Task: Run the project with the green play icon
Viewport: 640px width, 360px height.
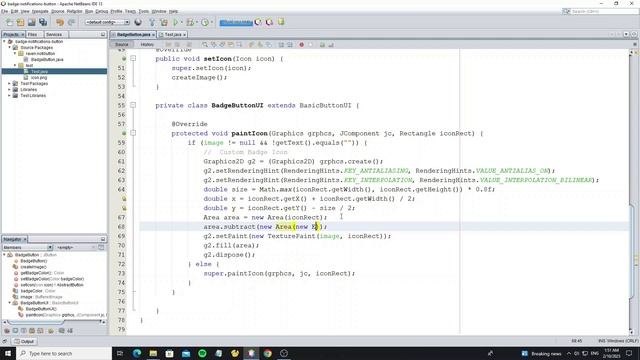Action: point(176,22)
